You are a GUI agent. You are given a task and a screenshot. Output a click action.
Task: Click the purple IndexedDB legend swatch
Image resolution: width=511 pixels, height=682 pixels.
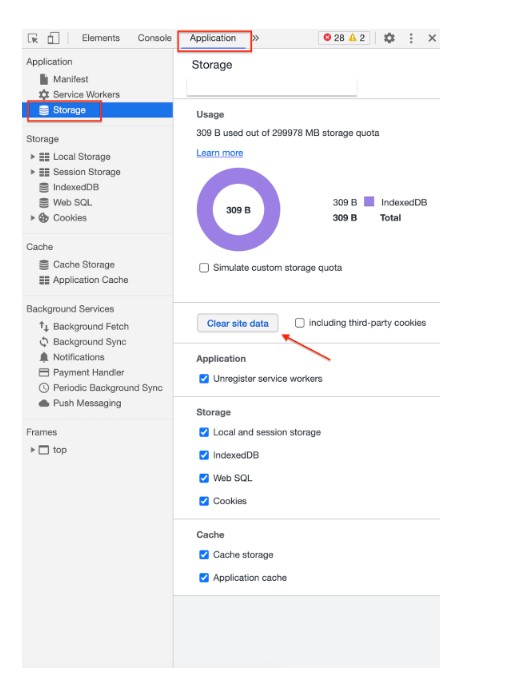click(369, 201)
